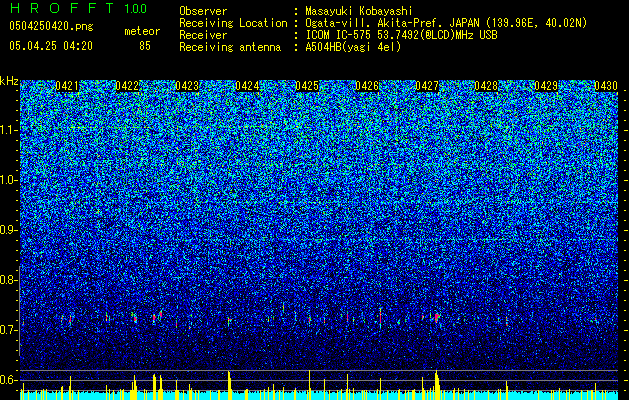Click the 0430 time marker

[x=606, y=86]
